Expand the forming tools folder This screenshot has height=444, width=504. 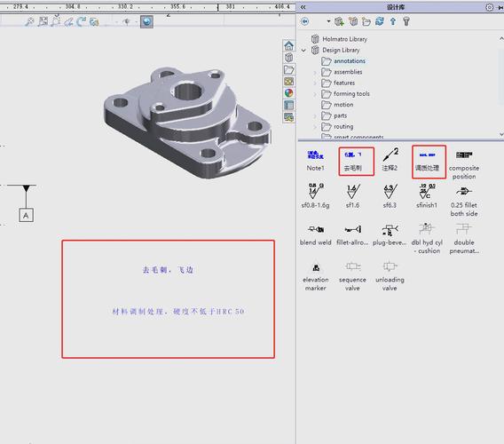[315, 94]
